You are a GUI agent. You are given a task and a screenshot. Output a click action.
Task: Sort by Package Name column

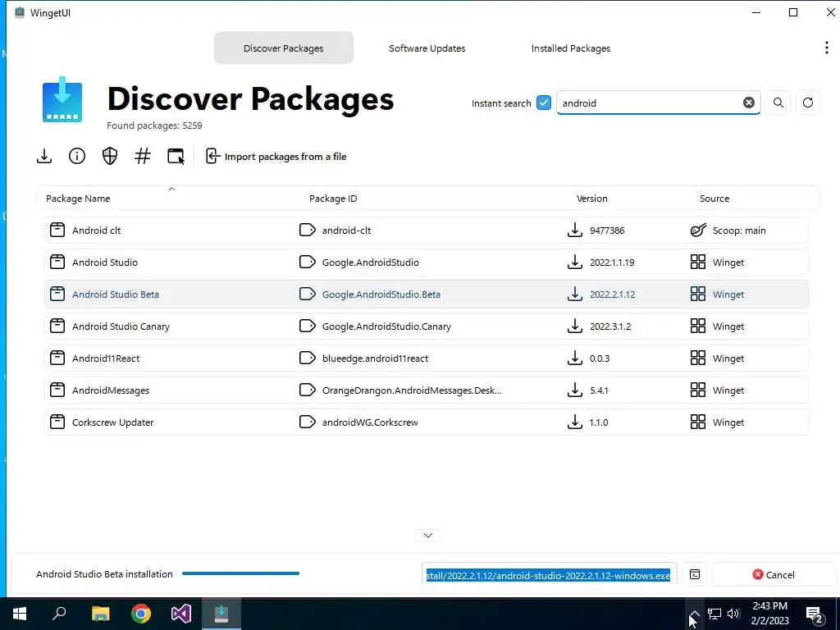coord(78,199)
